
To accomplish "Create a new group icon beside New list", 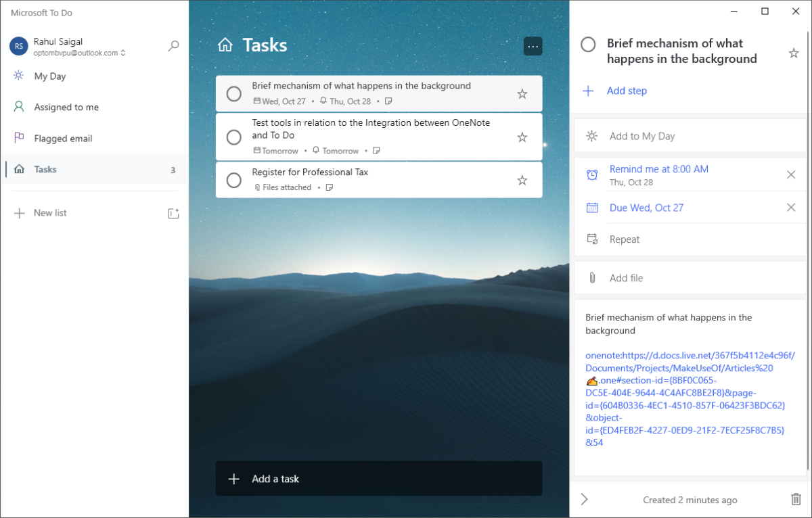I will tap(173, 213).
